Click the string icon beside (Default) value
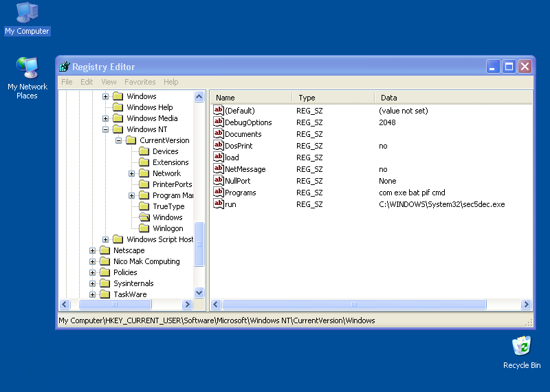 pyautogui.click(x=218, y=111)
